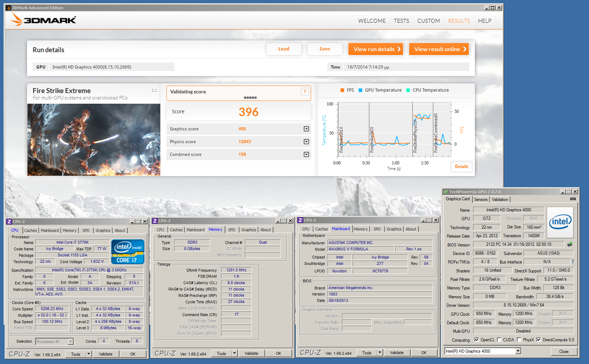
Task: Click the MAXIMUS V FORMULA model field
Action: coord(361,249)
